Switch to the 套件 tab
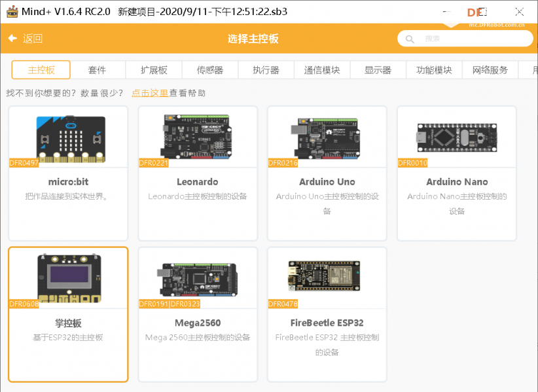Viewport: 538px width, 392px height. point(97,70)
